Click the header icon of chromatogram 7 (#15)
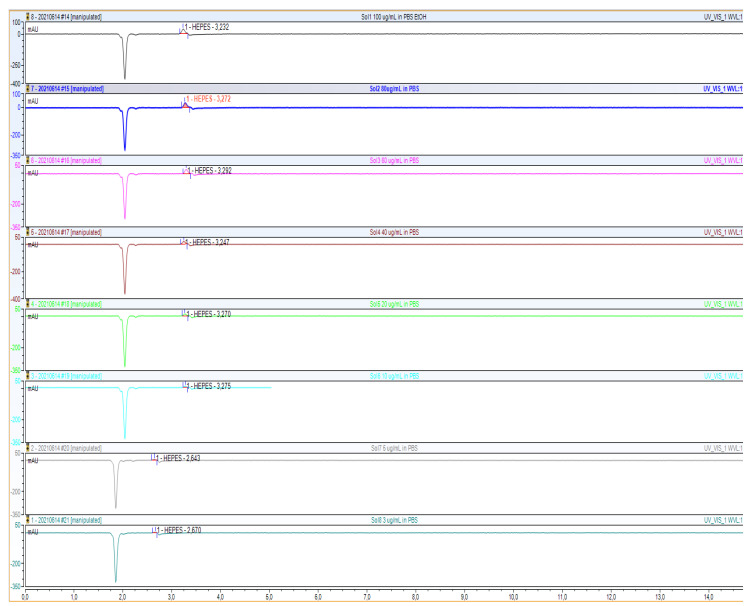The height and width of the screenshot is (606, 754). 28,89
